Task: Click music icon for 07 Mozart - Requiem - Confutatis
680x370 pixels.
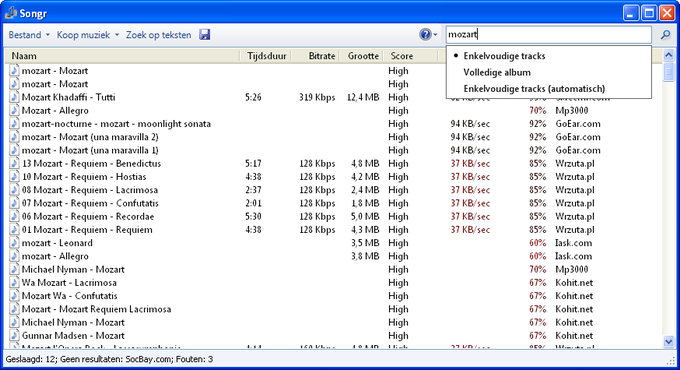Action: click(x=14, y=203)
